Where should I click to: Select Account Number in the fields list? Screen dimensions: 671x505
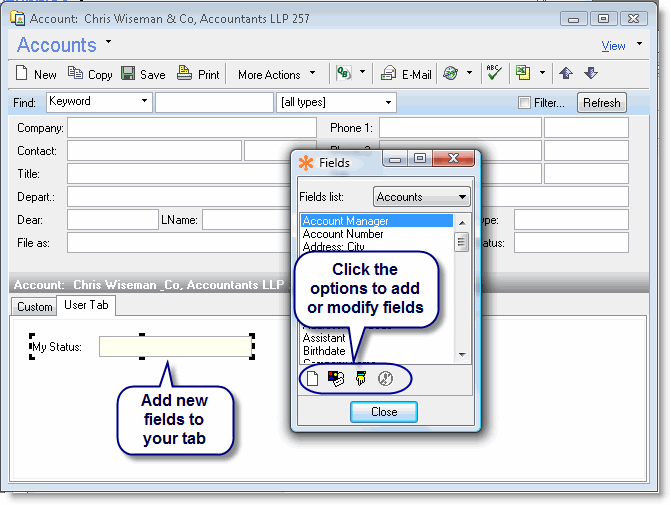point(343,234)
